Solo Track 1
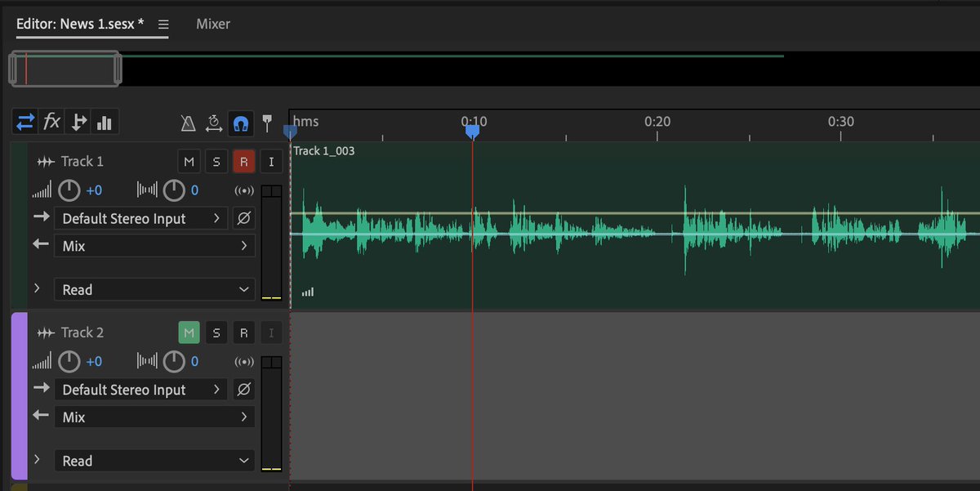This screenshot has width=980, height=491. pos(216,162)
